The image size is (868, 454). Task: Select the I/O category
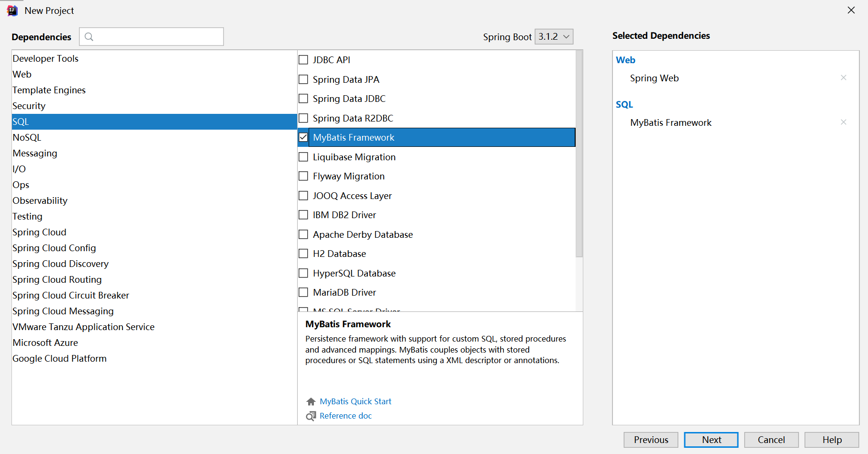[x=154, y=169]
